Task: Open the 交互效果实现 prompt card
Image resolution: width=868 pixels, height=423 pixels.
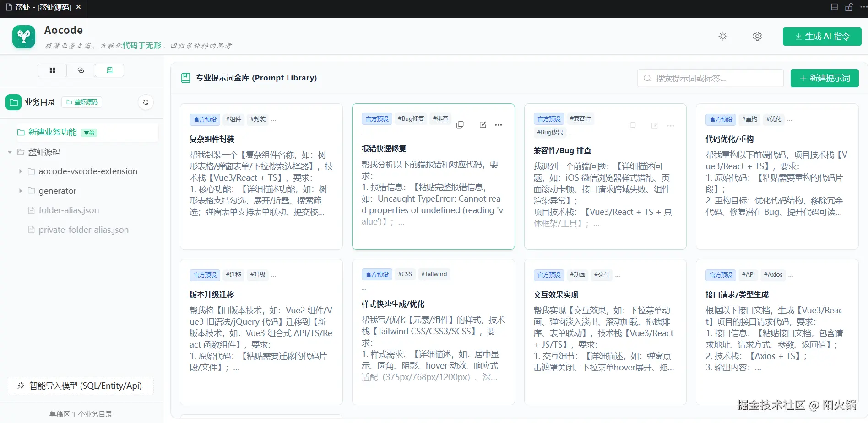Action: [605, 332]
